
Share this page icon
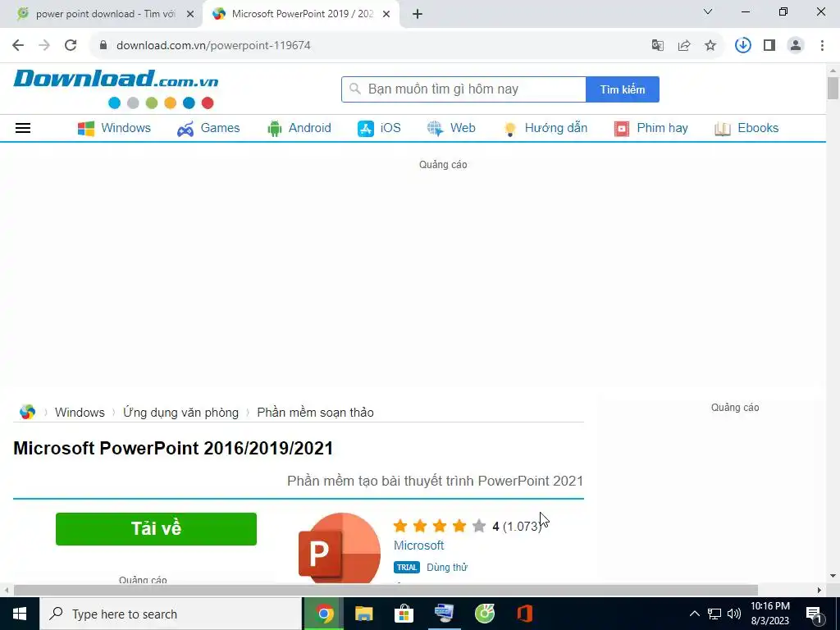pos(684,45)
